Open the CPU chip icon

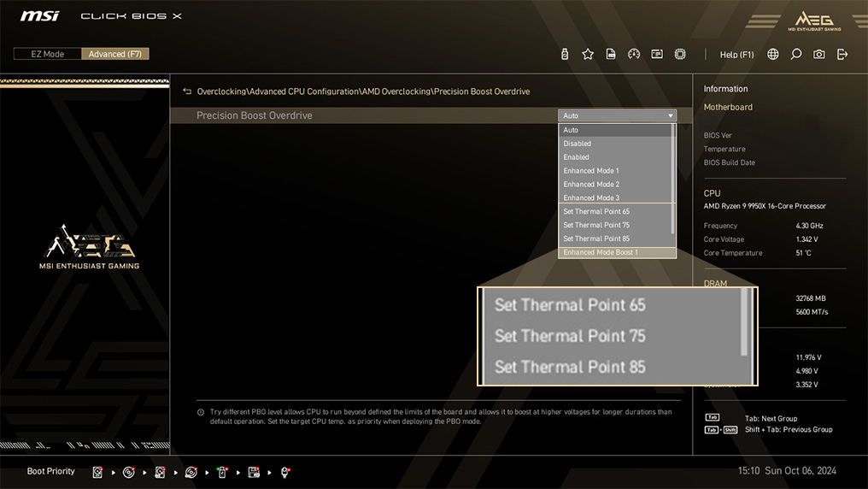point(680,54)
